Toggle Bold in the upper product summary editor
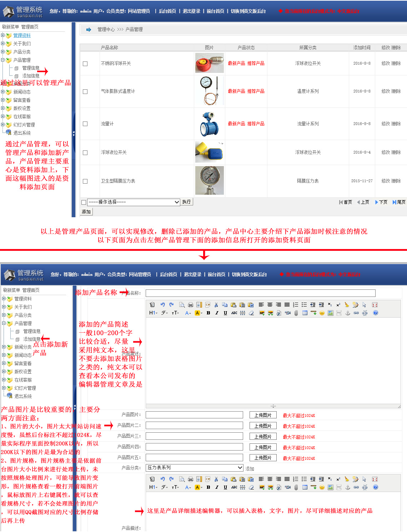The width and height of the screenshot is (407, 532). click(x=208, y=313)
